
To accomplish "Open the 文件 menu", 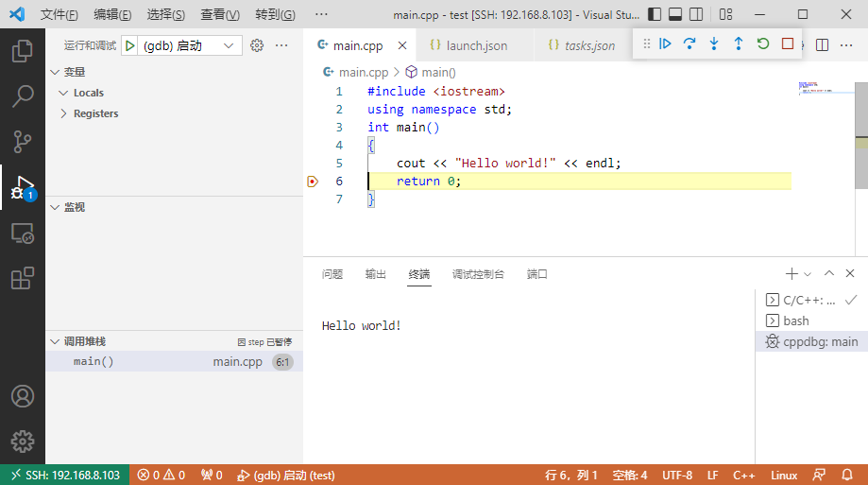I will click(60, 14).
